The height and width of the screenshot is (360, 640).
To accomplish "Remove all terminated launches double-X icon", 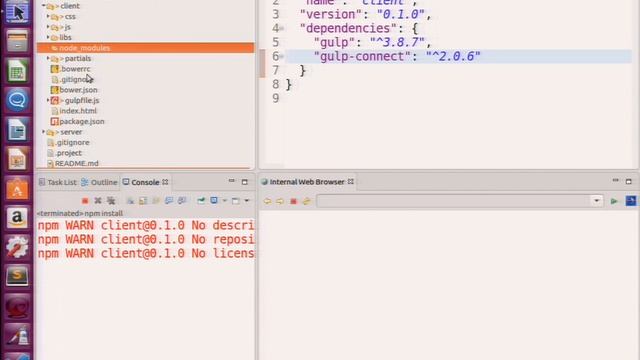I will pyautogui.click(x=111, y=201).
